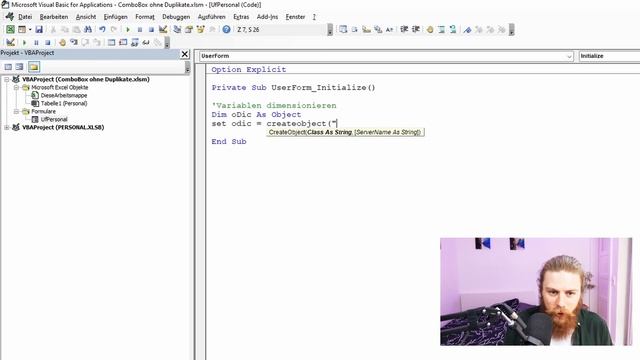
Task: Open the Bearbeiten menu
Action: tap(54, 17)
